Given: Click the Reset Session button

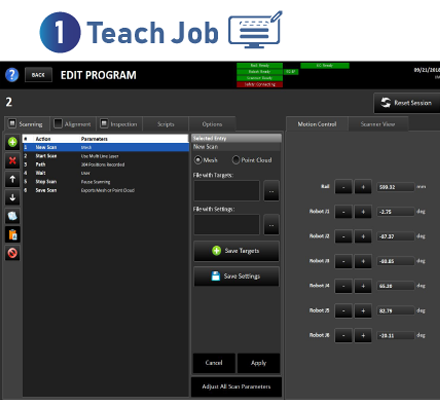Looking at the screenshot, I should click(407, 103).
